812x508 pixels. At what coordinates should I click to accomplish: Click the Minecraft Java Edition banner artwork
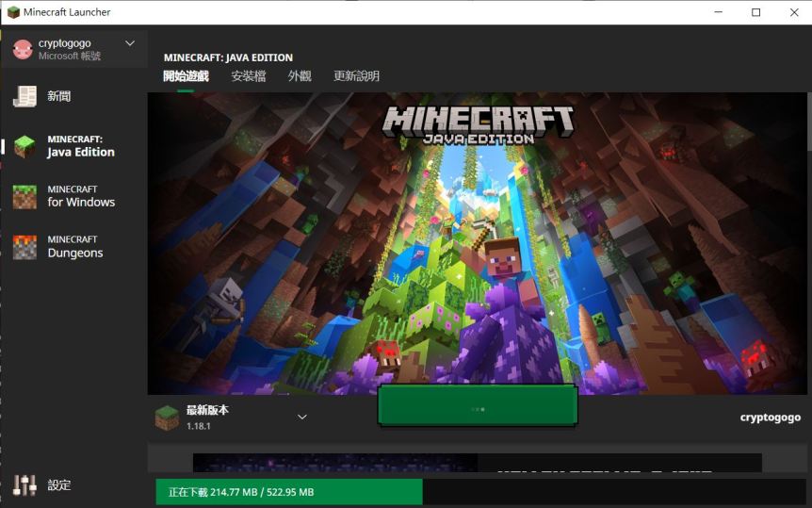[477, 243]
